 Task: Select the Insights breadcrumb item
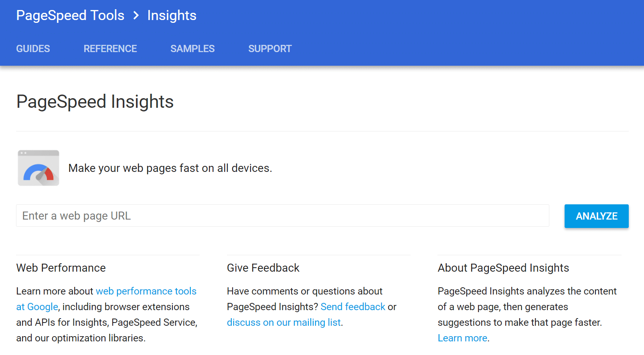172,15
